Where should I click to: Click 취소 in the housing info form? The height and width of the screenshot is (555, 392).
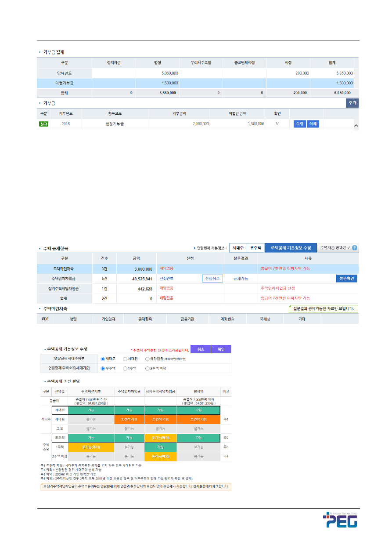pos(201,349)
